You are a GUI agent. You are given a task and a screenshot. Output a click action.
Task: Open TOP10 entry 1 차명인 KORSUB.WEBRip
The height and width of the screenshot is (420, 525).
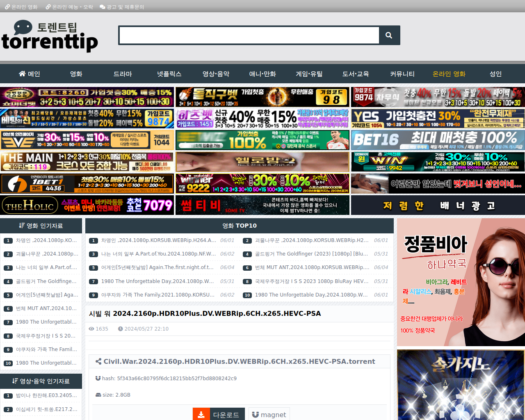pos(159,240)
